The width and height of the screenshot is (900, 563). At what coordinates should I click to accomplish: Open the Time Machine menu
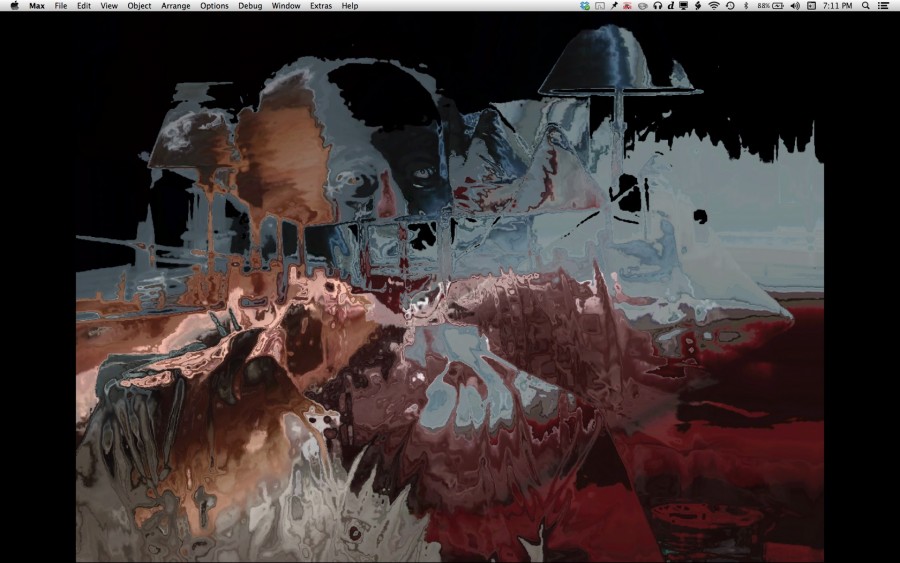point(730,6)
